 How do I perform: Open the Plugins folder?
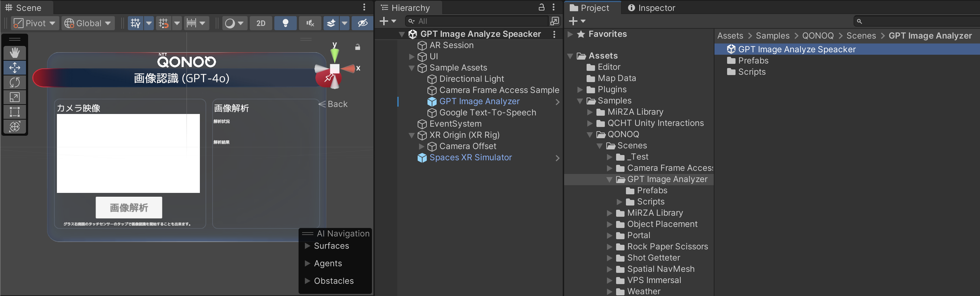tap(612, 90)
